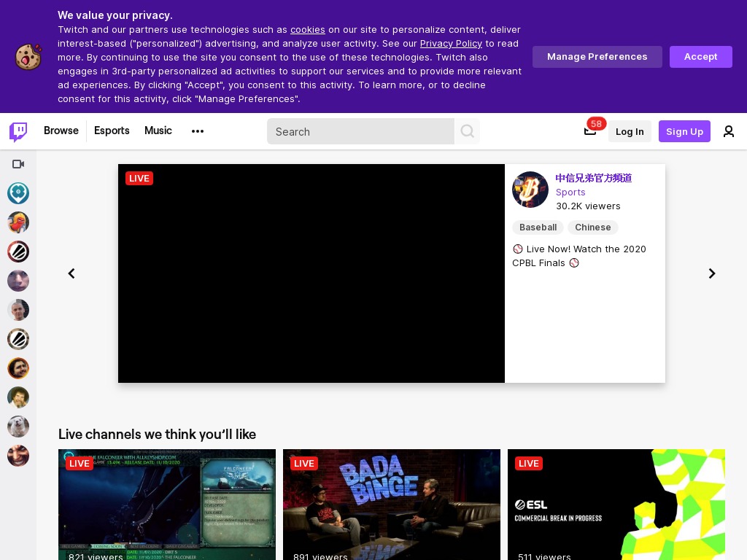This screenshot has height=560, width=747.
Task: Click the Twitch logo home icon
Action: (18, 131)
